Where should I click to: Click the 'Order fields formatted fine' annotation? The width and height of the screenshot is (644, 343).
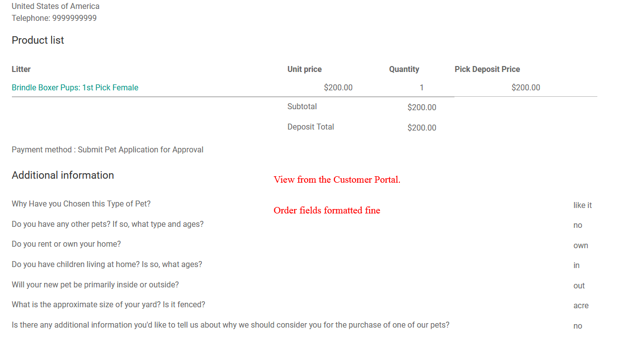(326, 210)
